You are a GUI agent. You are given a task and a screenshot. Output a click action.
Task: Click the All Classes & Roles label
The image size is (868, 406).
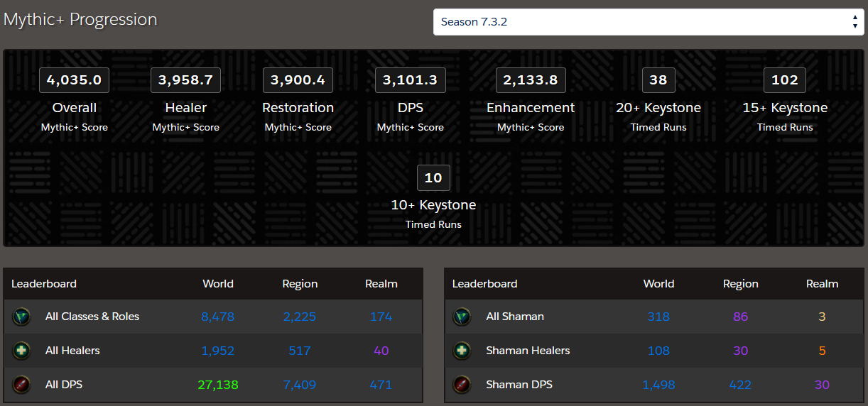point(92,317)
